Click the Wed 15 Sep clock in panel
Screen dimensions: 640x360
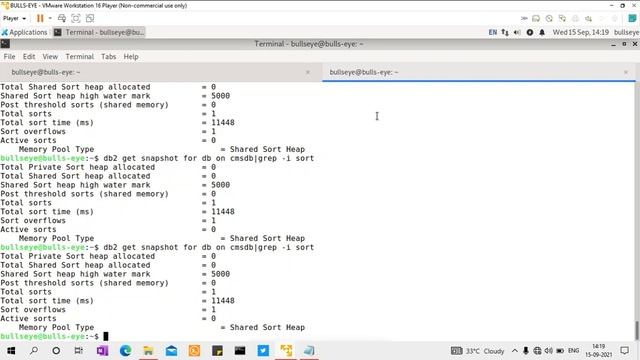581,32
